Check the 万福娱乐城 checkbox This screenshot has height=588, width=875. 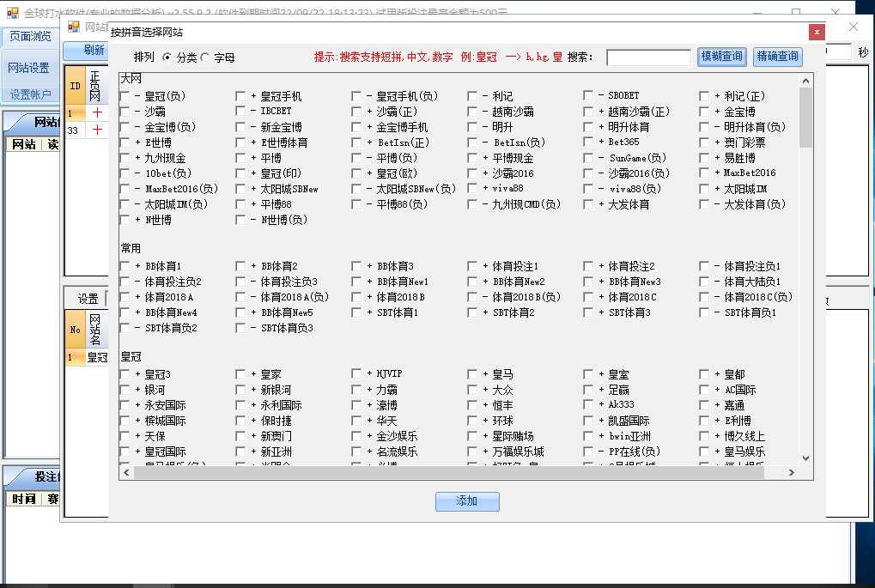(x=472, y=452)
